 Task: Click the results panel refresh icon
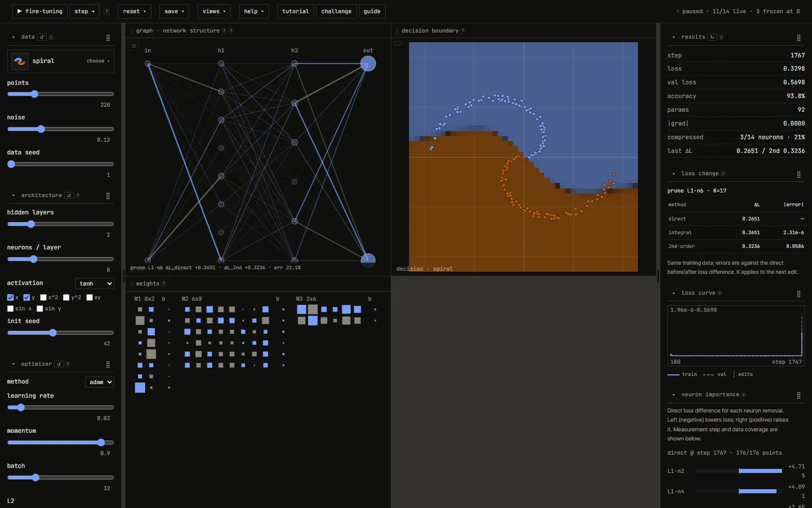[713, 37]
